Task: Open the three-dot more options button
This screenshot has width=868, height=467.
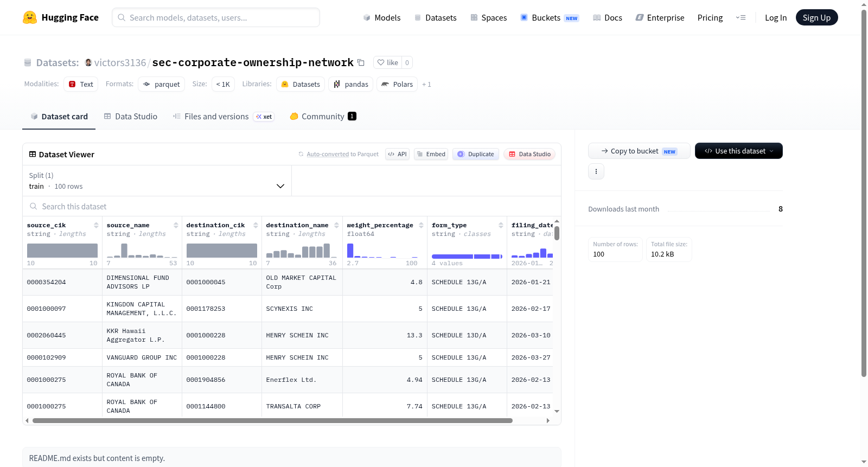Action: (x=596, y=171)
